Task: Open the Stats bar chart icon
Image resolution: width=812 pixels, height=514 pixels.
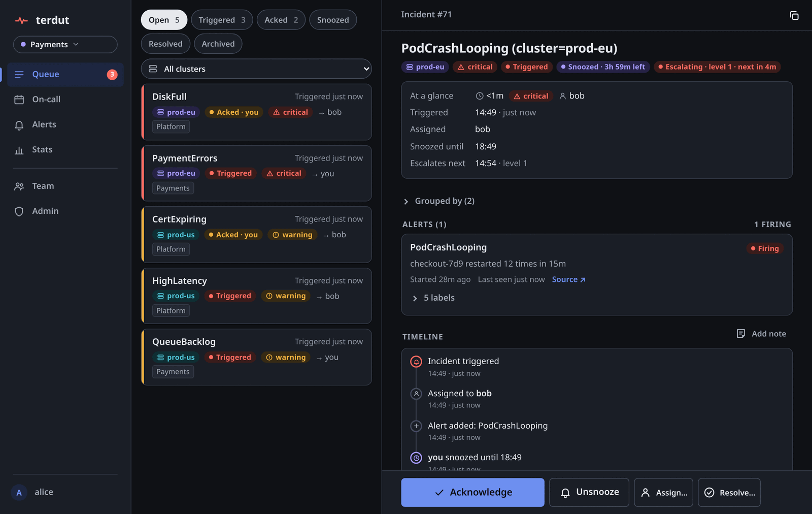Action: click(19, 150)
